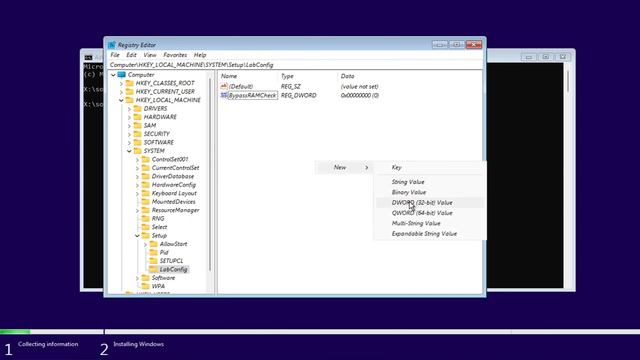Image resolution: width=640 pixels, height=360 pixels.
Task: Collapse the HKEY_LOCAL_MACHINE node arrow
Action: pyautogui.click(x=121, y=100)
